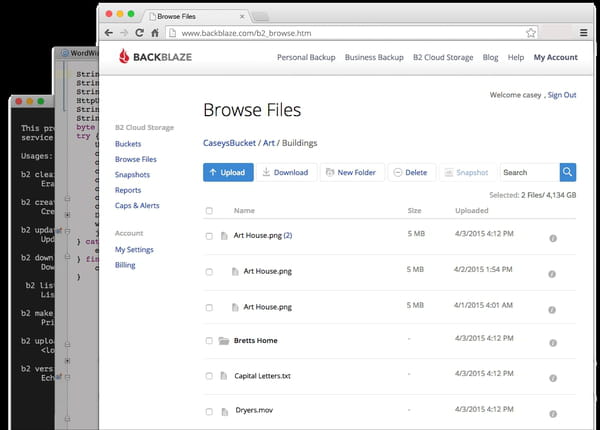600x430 pixels.
Task: Open My Settings in the sidebar
Action: pos(134,250)
